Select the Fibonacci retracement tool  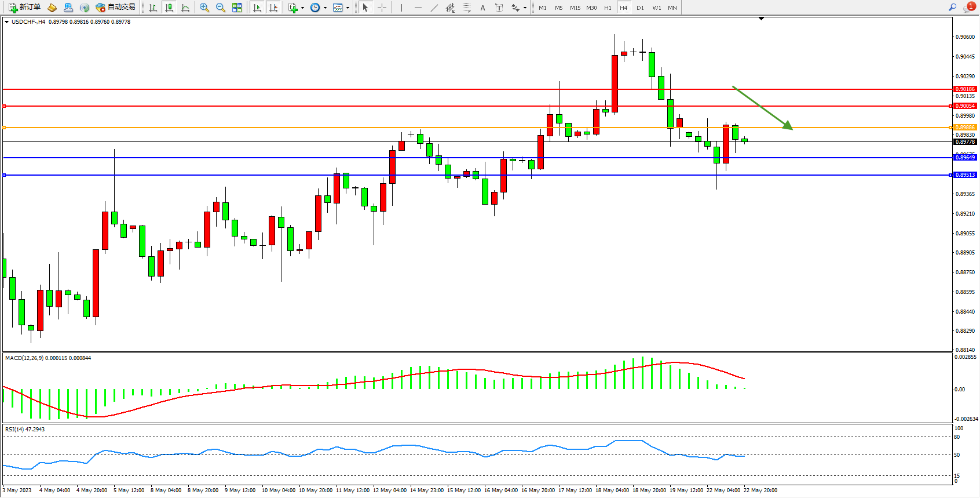[x=466, y=8]
